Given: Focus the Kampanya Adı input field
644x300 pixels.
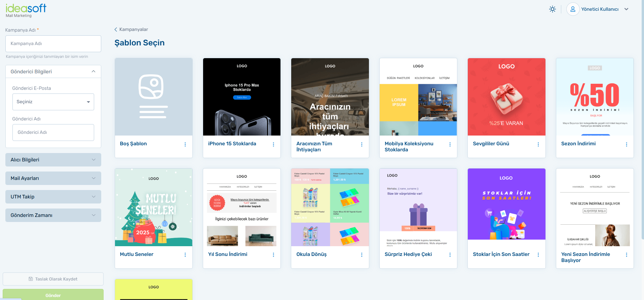Looking at the screenshot, I should [53, 44].
